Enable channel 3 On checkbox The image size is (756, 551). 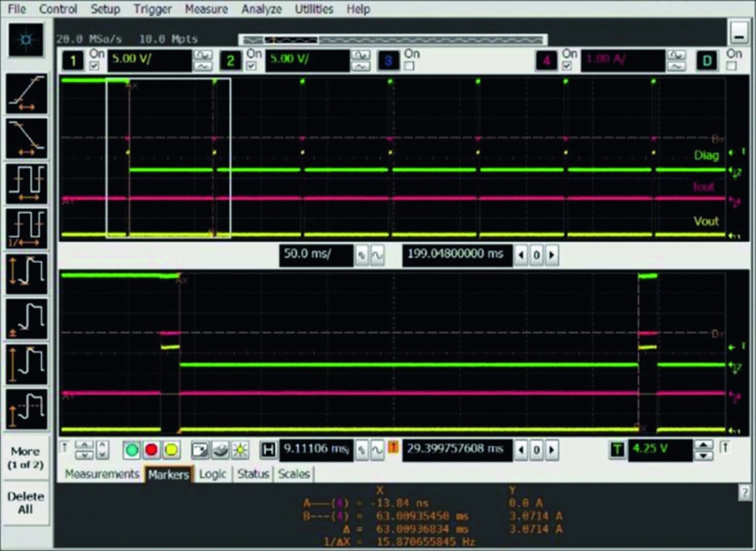(x=410, y=66)
